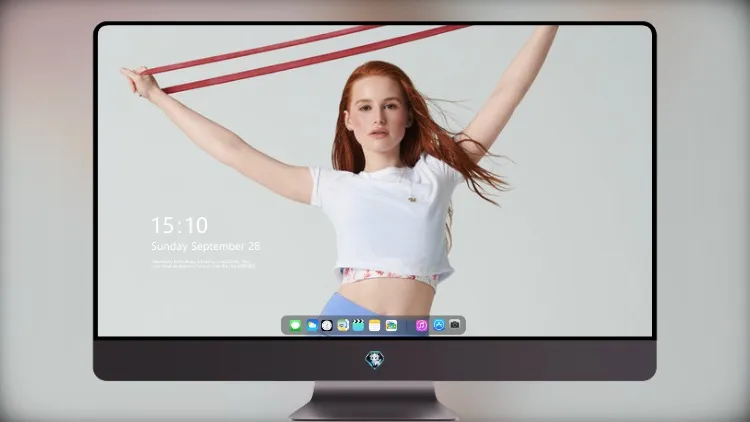Click the Finder-style icon in dock
This screenshot has width=750, height=422.
click(343, 326)
